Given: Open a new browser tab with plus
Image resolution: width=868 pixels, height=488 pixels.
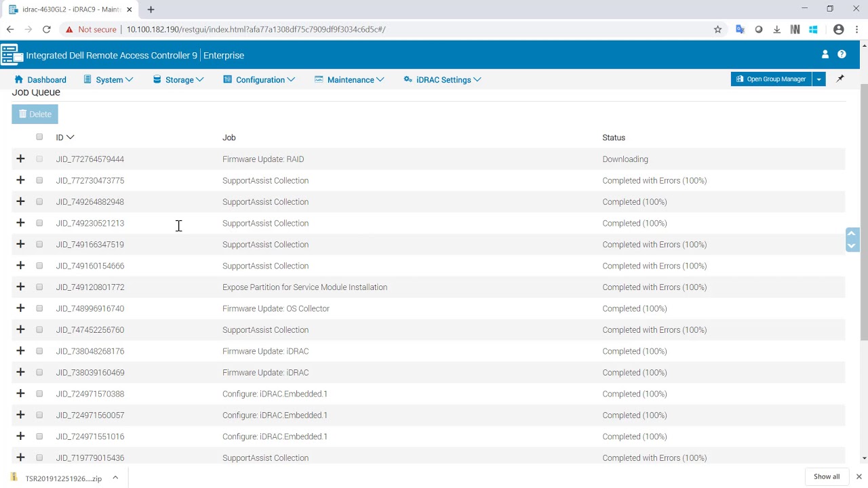Looking at the screenshot, I should [x=151, y=9].
